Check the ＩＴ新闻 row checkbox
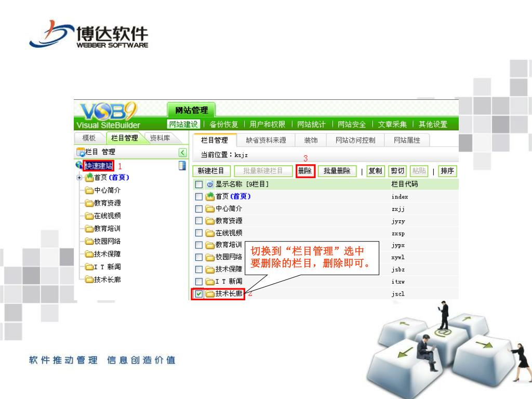The width and height of the screenshot is (532, 399). point(199,282)
